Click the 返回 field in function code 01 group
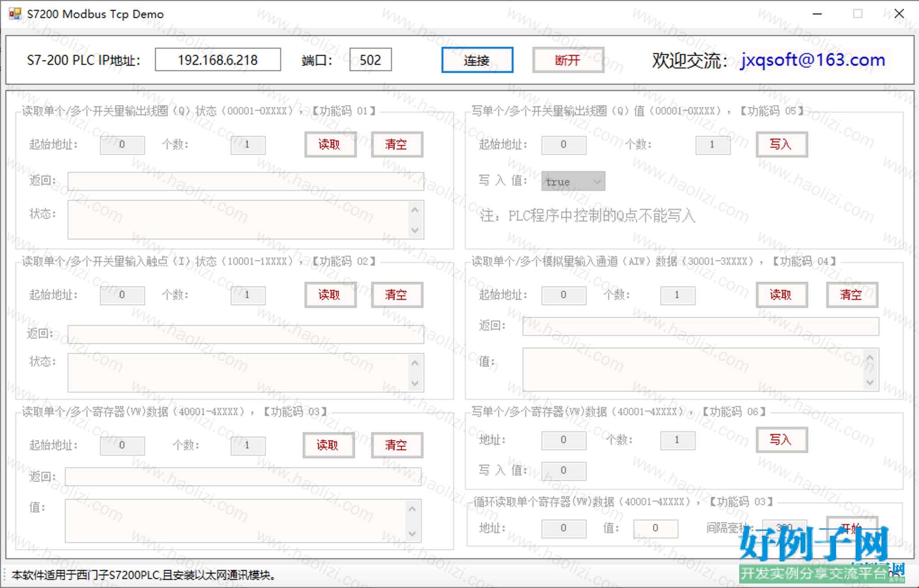This screenshot has width=919, height=588. [246, 181]
